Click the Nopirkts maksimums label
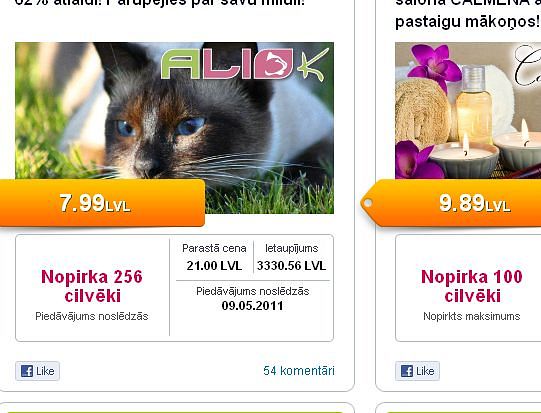This screenshot has height=413, width=541. 472,316
